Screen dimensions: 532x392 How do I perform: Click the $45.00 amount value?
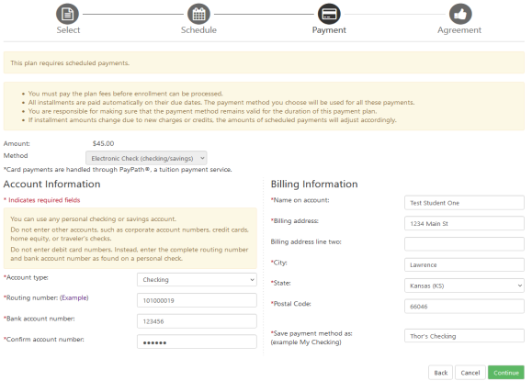103,143
